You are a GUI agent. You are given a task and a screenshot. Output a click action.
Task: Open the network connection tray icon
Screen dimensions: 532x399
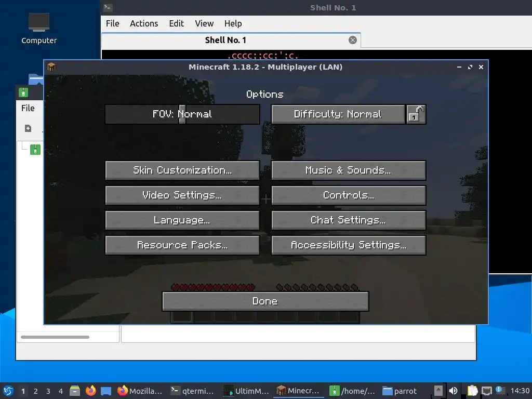point(487,391)
